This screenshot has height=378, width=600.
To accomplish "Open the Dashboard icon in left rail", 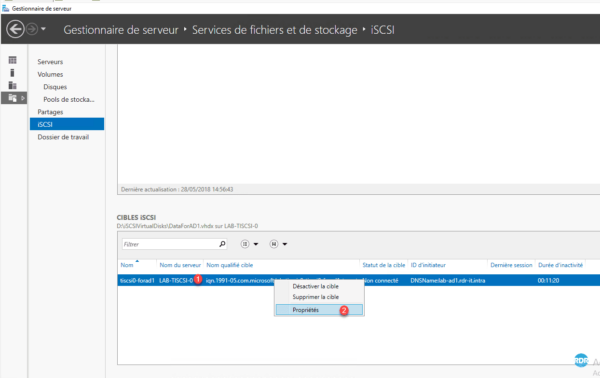I will click(13, 60).
